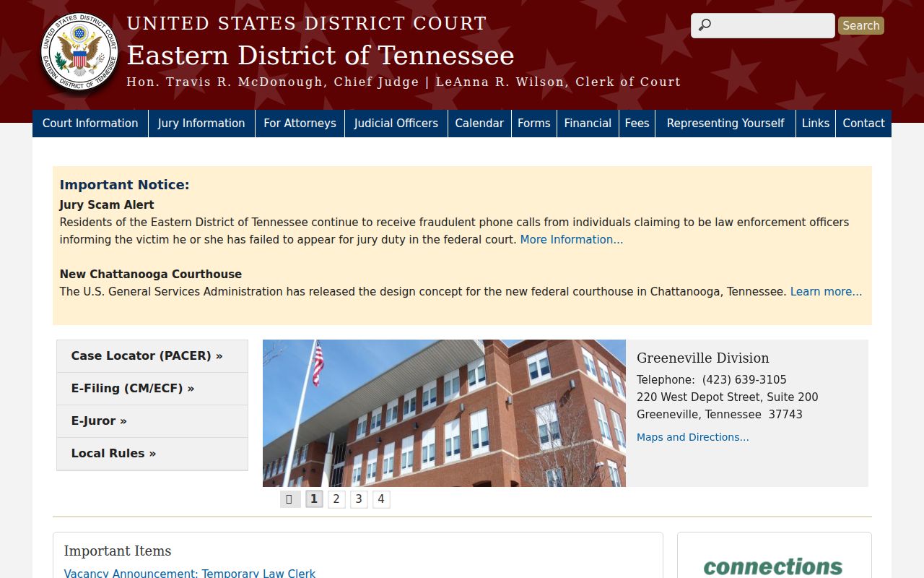Click the Jury Scam Alert heading

coord(107,205)
